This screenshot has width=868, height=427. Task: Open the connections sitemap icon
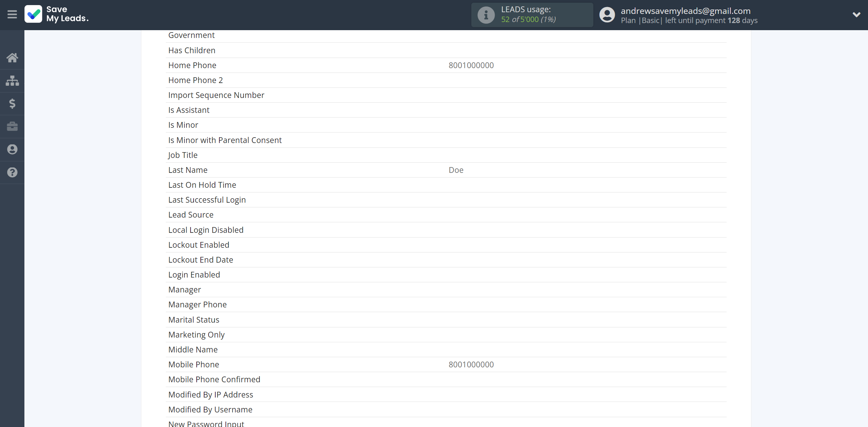click(x=12, y=81)
